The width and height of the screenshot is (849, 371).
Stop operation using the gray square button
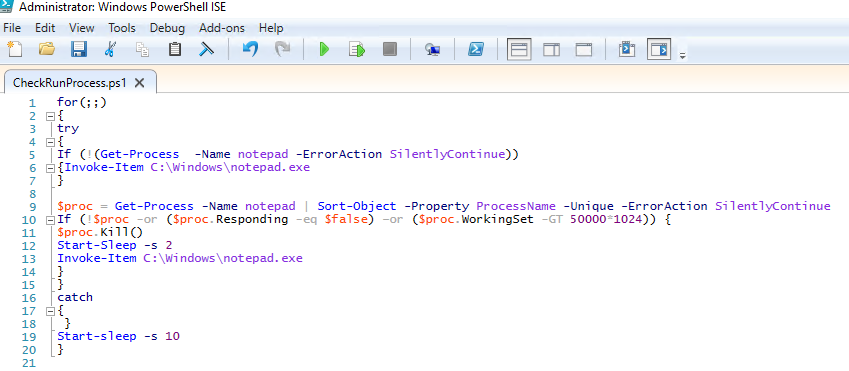click(389, 49)
